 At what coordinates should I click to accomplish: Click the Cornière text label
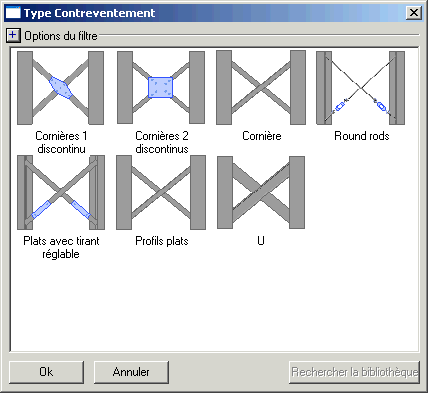[262, 136]
